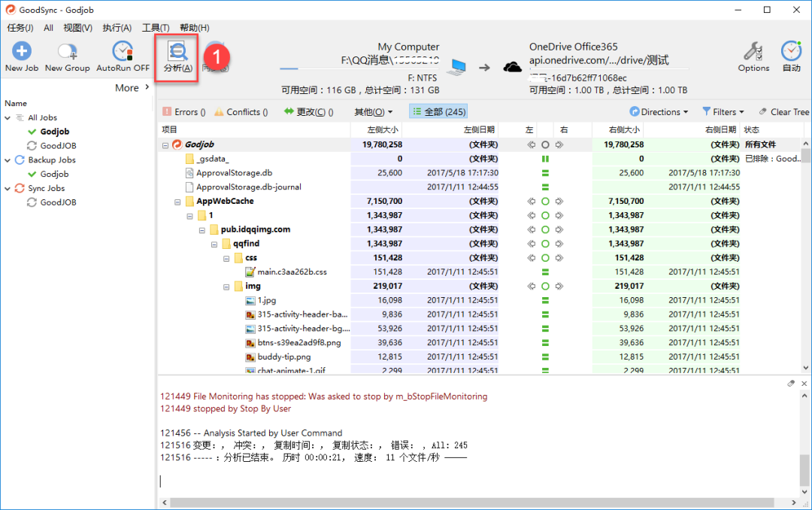Screen dimensions: 812x510
Task: Click the direction arrow between computer and cloud
Action: coord(484,68)
